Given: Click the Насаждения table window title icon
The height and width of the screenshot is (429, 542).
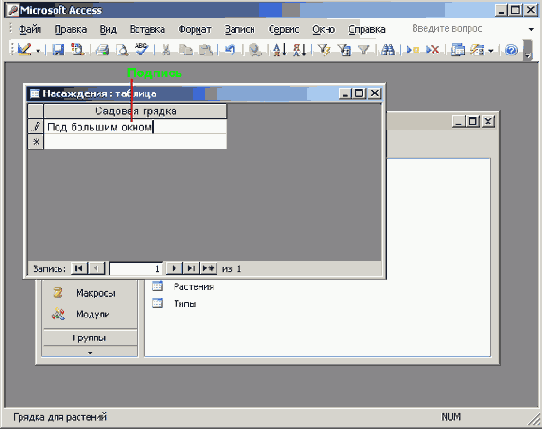Looking at the screenshot, I should [35, 93].
